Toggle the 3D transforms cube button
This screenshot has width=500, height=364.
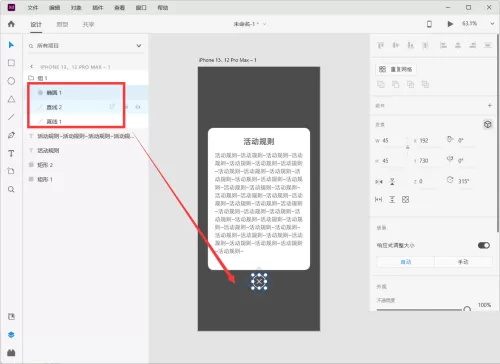click(x=488, y=124)
